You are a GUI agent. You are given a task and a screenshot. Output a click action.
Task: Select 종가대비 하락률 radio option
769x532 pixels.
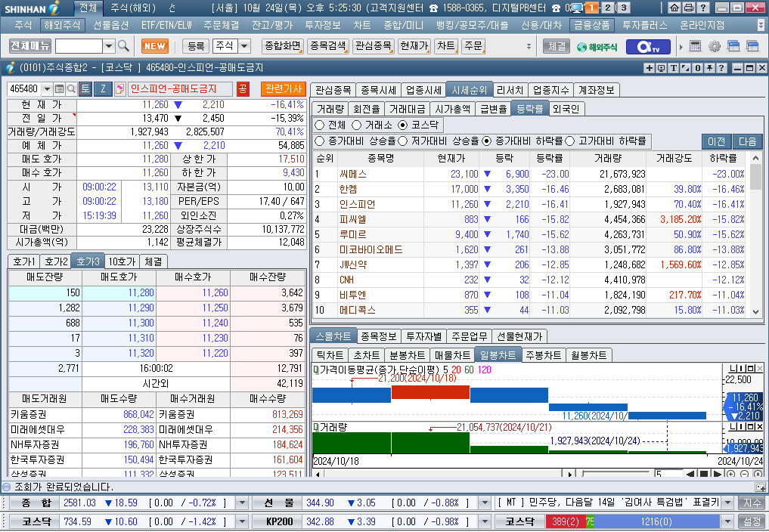[x=486, y=141]
